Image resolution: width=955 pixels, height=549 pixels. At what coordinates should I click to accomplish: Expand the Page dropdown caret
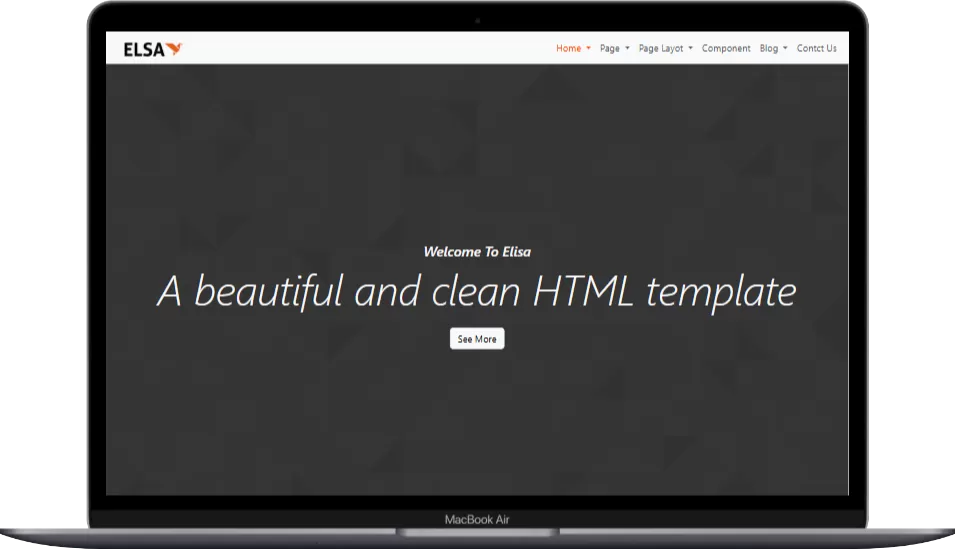[x=627, y=48]
